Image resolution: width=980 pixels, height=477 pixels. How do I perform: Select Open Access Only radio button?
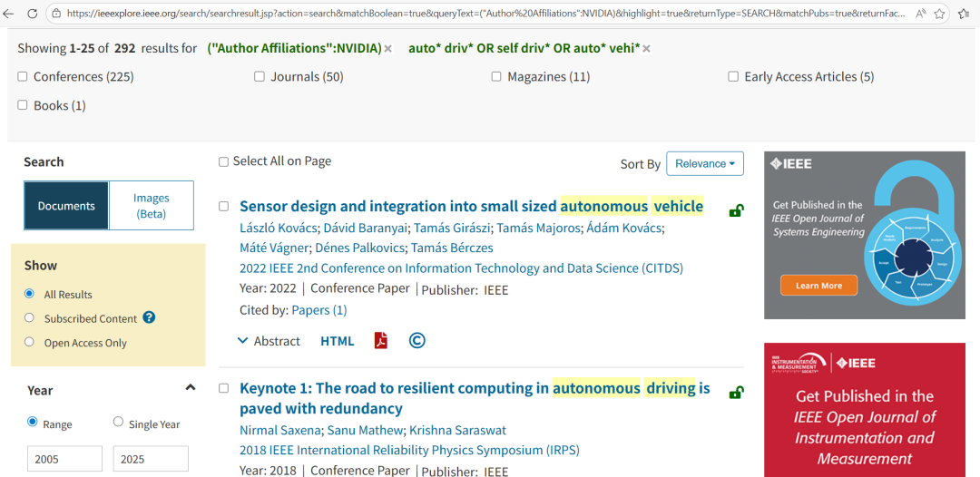[x=29, y=342]
